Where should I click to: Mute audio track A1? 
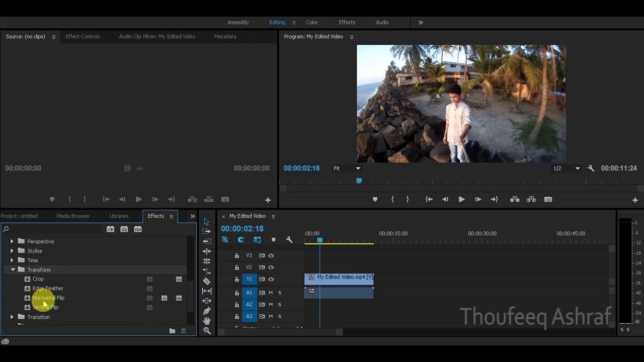pyautogui.click(x=271, y=293)
